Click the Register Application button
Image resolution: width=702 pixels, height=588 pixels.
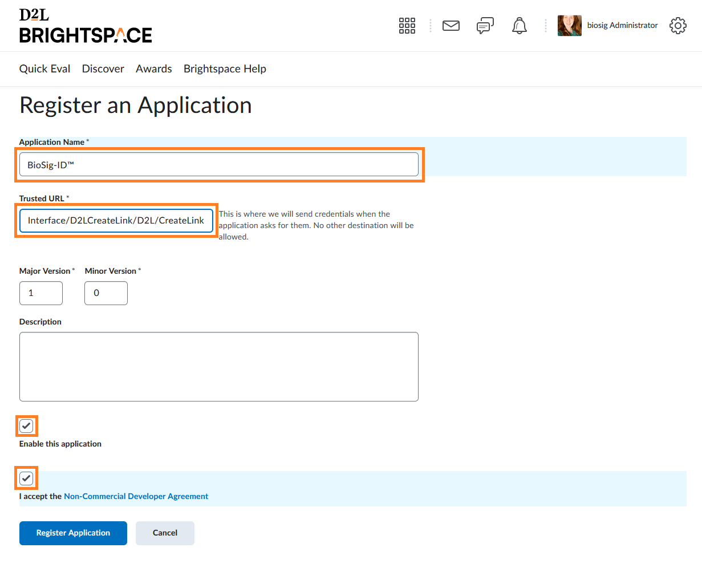pyautogui.click(x=73, y=533)
